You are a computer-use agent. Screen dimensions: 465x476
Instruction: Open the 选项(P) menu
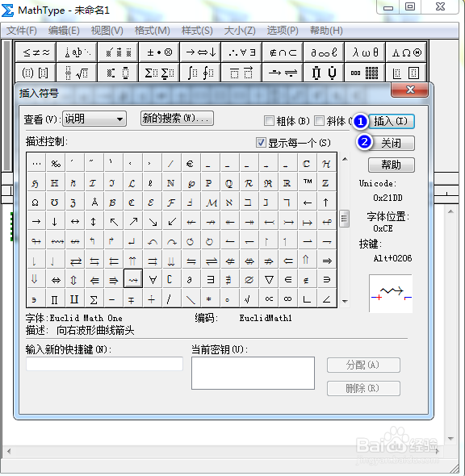point(283,31)
